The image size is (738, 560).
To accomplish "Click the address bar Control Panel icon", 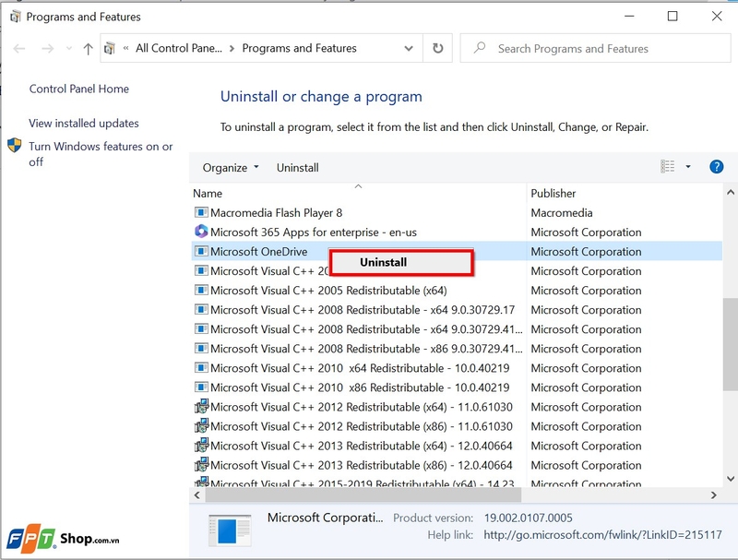I will pos(110,48).
